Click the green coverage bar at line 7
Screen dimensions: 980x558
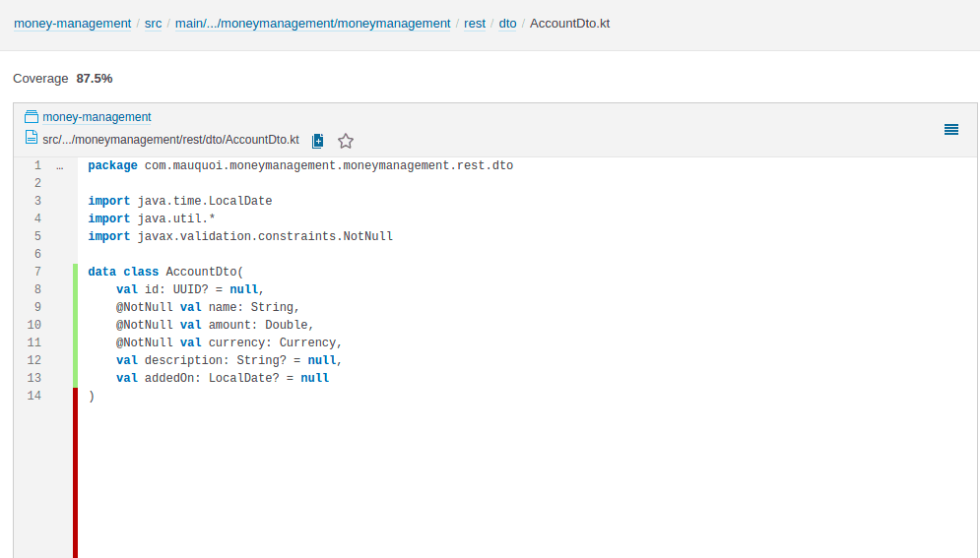coord(75,272)
